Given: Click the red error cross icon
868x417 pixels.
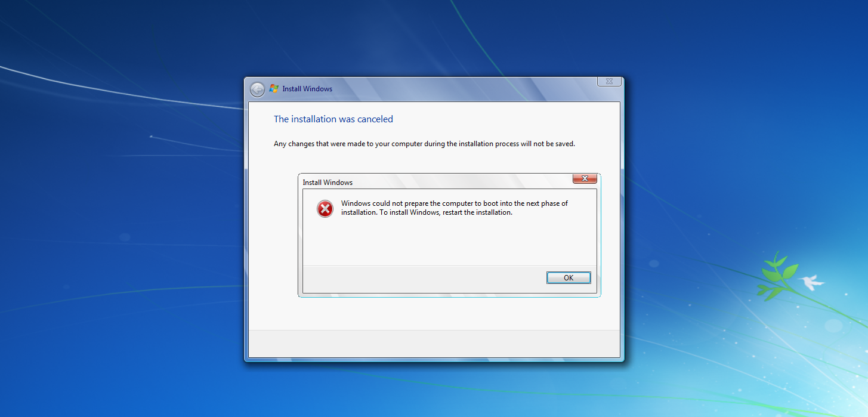Looking at the screenshot, I should coord(325,208).
